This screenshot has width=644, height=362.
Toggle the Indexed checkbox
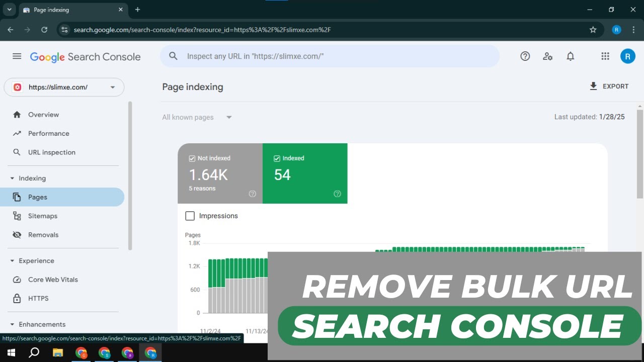pyautogui.click(x=277, y=158)
